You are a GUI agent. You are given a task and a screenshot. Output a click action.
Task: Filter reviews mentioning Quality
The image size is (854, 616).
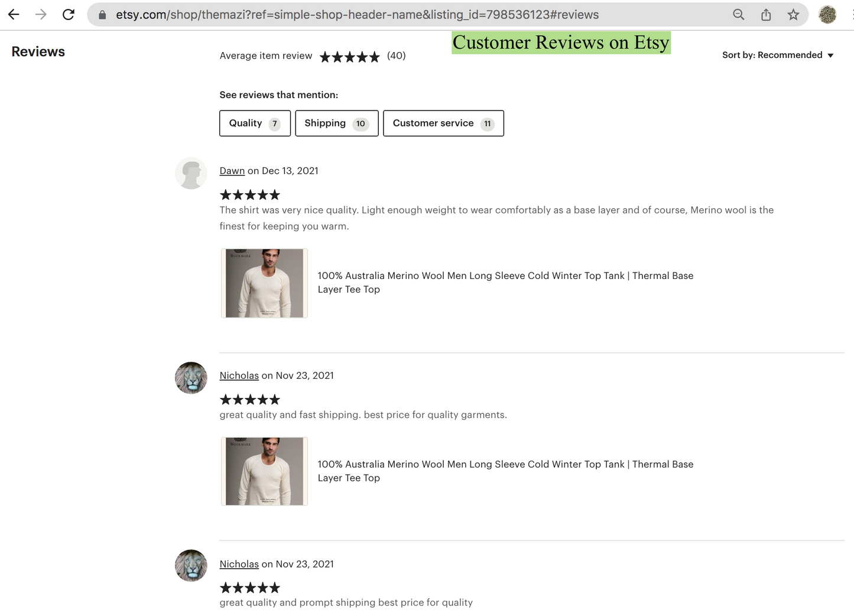coord(255,123)
